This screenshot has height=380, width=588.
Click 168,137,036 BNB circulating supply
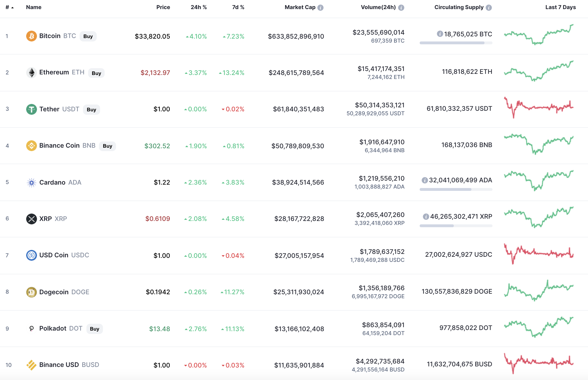pos(467,145)
